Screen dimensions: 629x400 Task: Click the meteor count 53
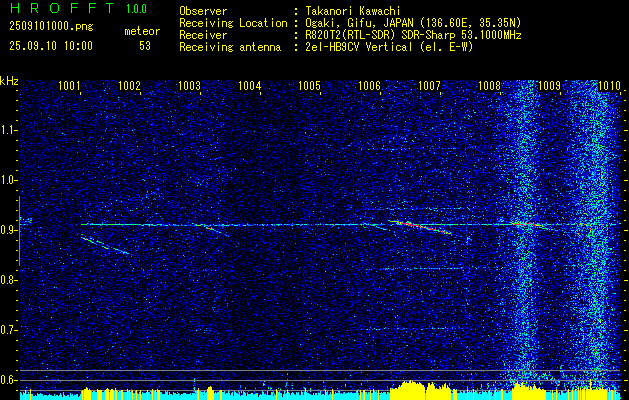point(145,46)
